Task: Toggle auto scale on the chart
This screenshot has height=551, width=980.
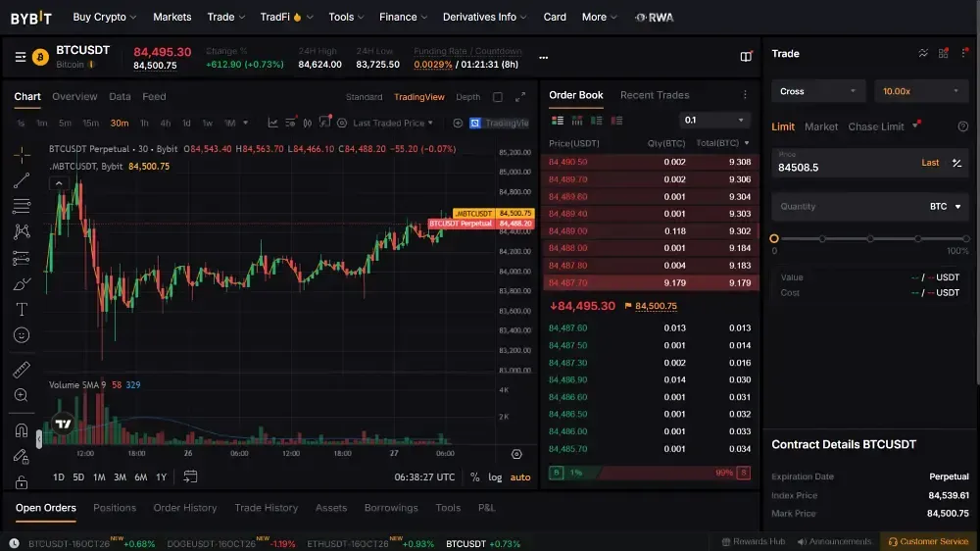Action: point(520,477)
